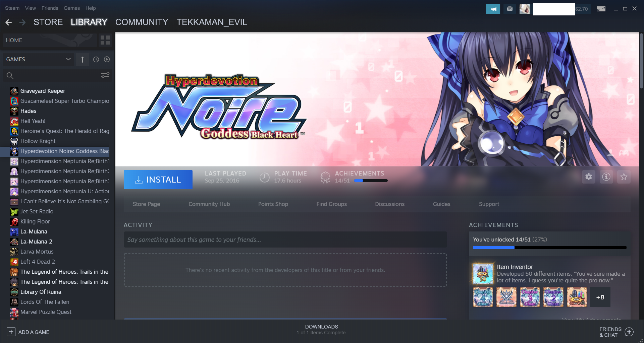Open the TEKKAMAN_EVIL profile tab
644x343 pixels.
point(212,22)
